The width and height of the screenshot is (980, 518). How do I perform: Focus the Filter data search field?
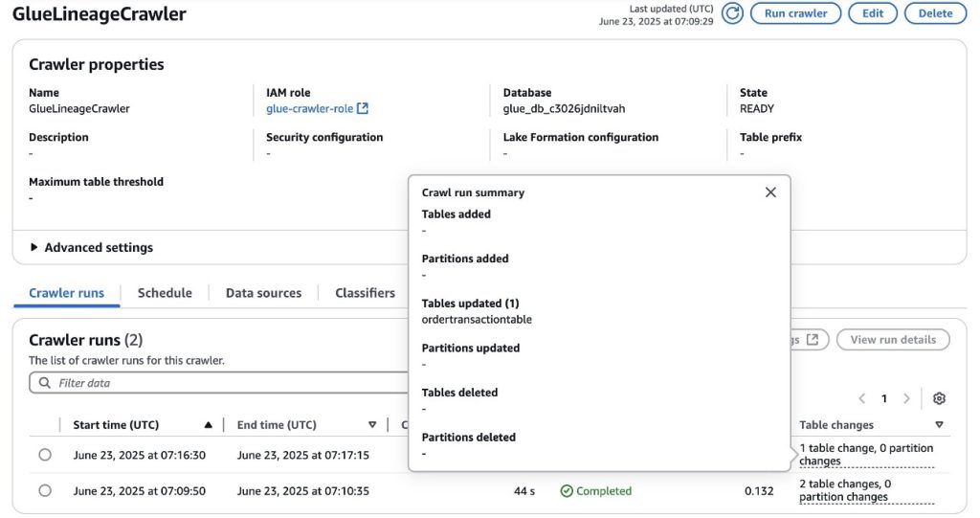(219, 382)
